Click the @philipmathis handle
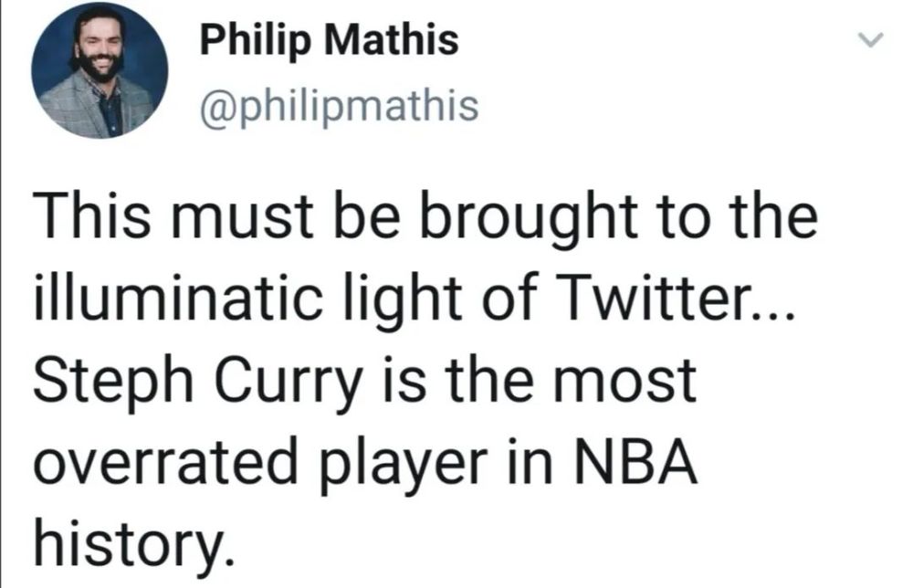913x588 pixels. point(339,105)
